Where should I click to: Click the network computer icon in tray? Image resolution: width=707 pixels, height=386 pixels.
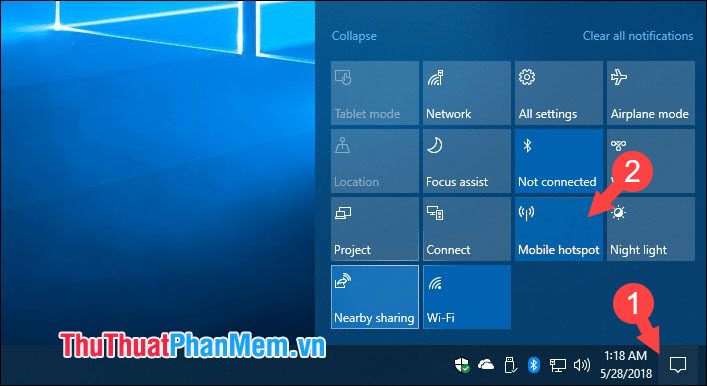557,365
